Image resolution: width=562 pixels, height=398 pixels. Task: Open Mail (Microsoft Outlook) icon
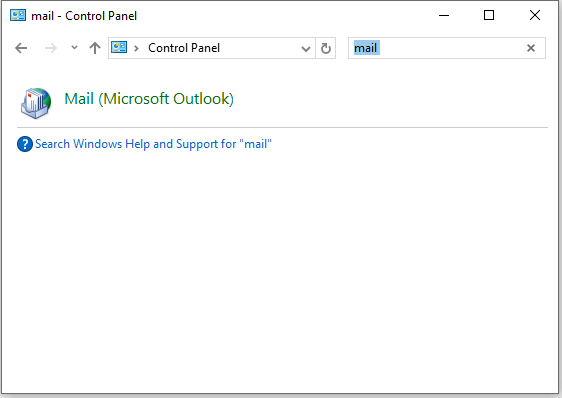(x=36, y=103)
